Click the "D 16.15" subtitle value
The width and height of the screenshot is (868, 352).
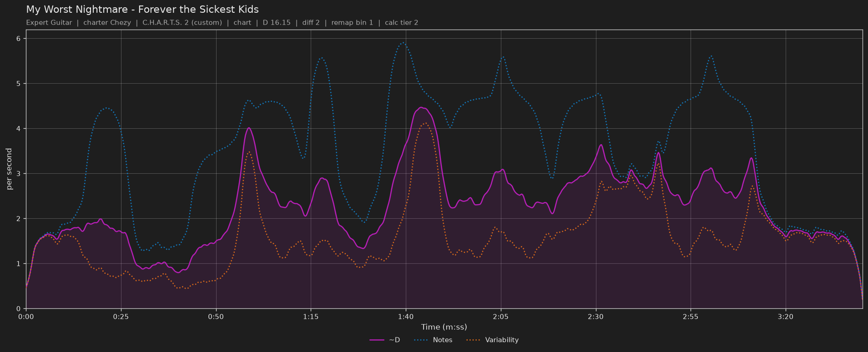(277, 23)
